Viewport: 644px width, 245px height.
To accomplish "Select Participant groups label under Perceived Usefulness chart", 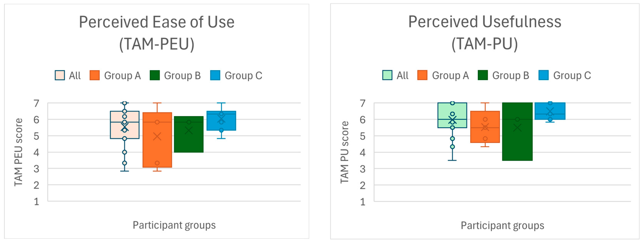I will click(x=502, y=225).
